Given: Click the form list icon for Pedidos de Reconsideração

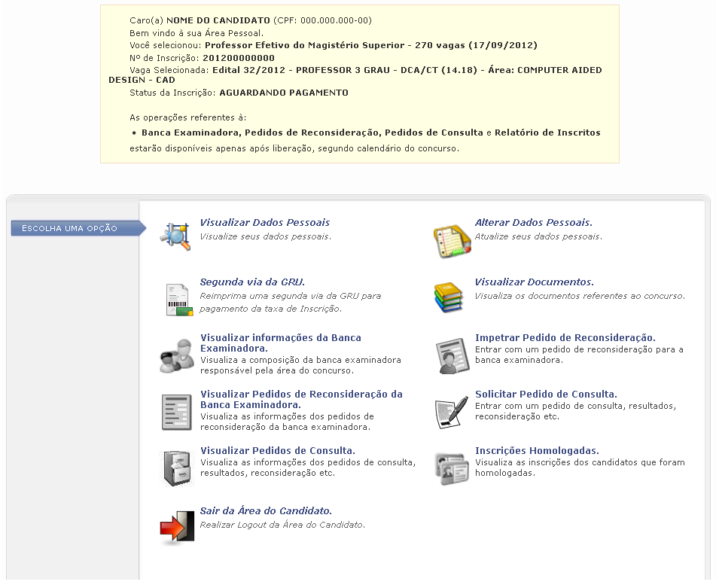Looking at the screenshot, I should click(178, 411).
